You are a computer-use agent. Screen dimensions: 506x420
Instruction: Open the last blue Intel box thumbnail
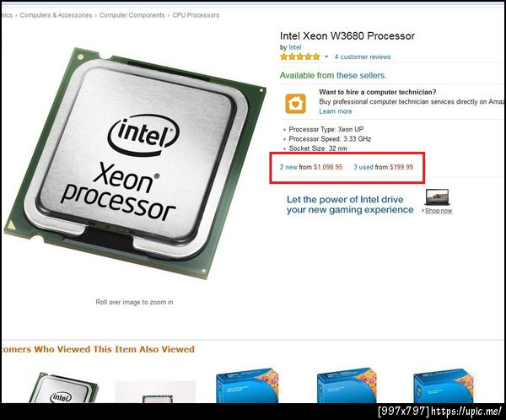click(444, 386)
